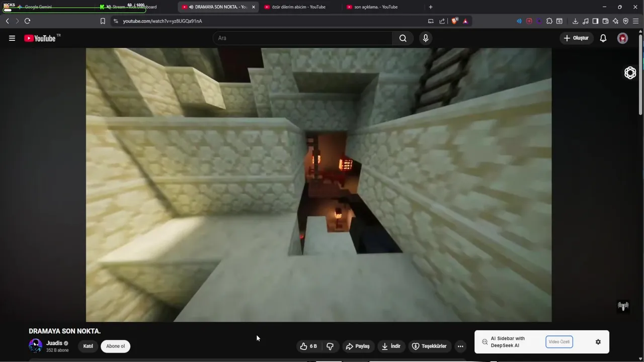Open the browser main hamburger menu
The width and height of the screenshot is (644, 362).
[636, 21]
